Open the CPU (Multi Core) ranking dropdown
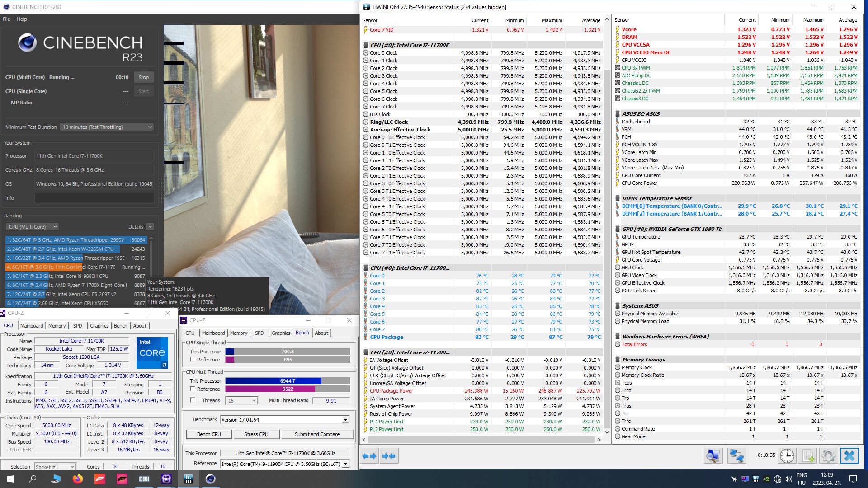The height and width of the screenshot is (488, 868). tap(32, 227)
